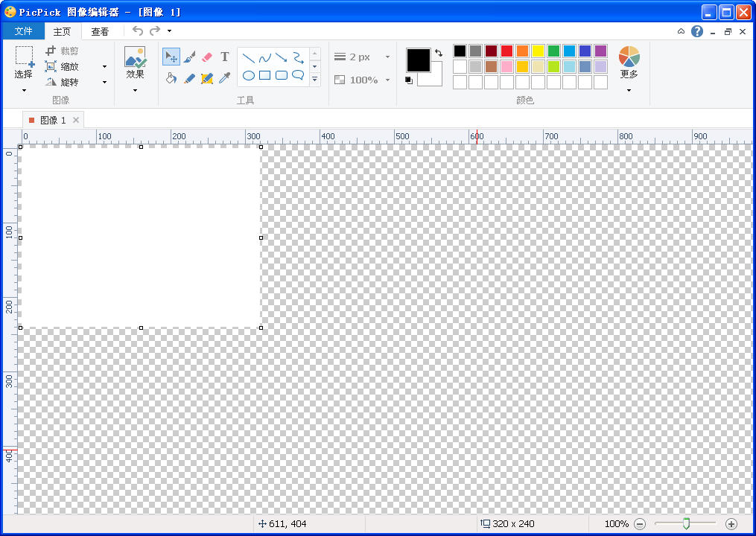Pick the red color swatch
The width and height of the screenshot is (756, 536).
506,51
